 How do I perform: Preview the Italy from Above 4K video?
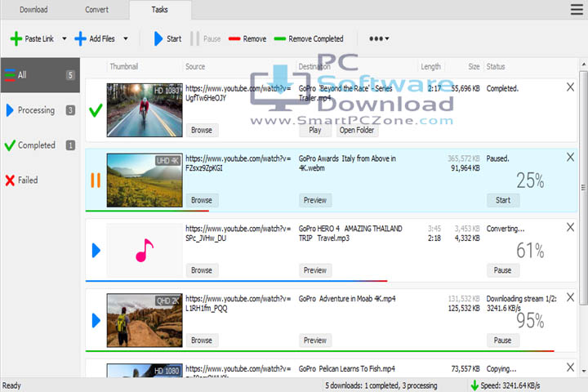(315, 200)
